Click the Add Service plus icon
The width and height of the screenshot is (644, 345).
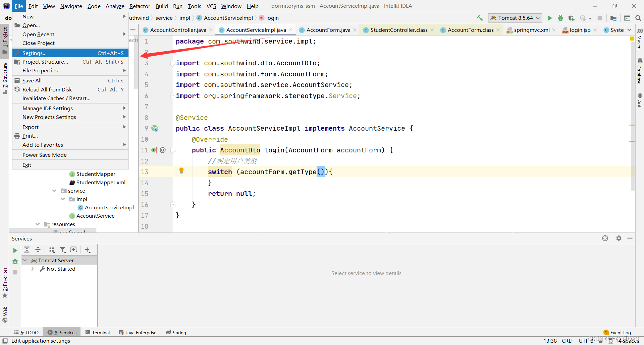pos(88,250)
